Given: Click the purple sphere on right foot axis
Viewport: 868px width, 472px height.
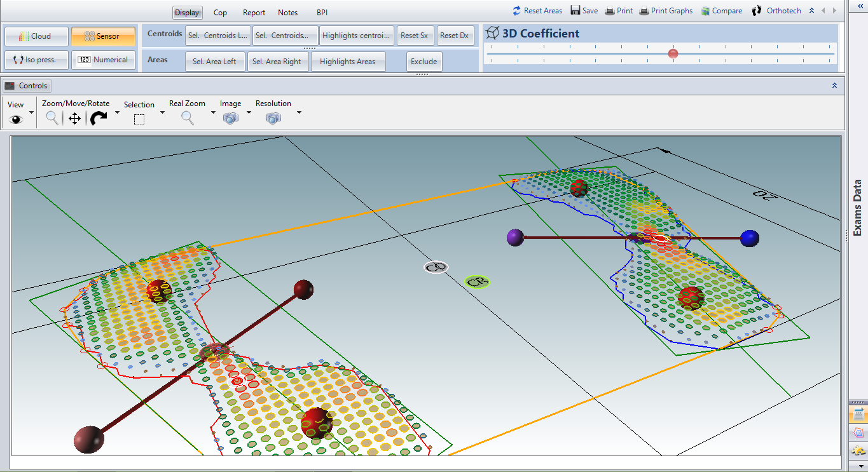Looking at the screenshot, I should point(514,238).
